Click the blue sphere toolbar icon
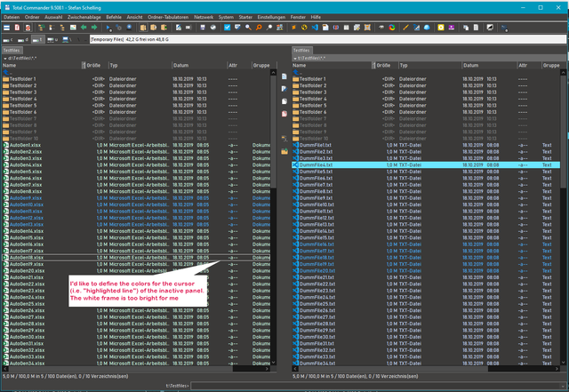This screenshot has width=569, height=392. coord(427,28)
